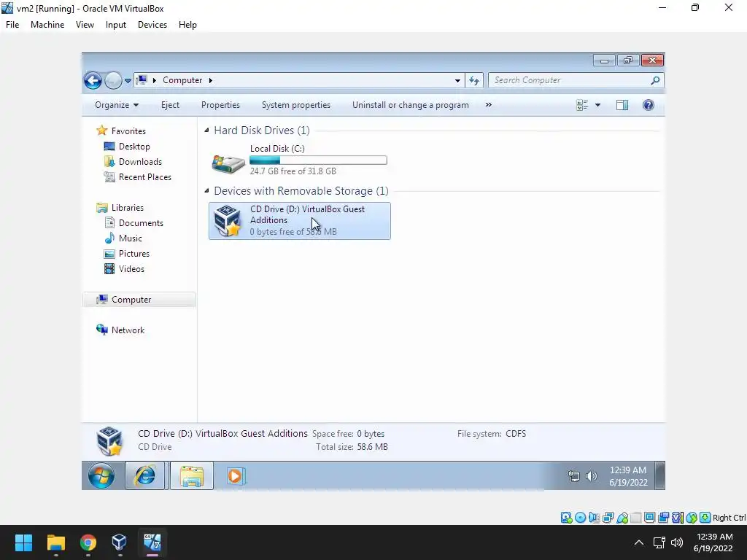The height and width of the screenshot is (560, 747).
Task: Launch Internet Explorer from guest taskbar
Action: pos(145,475)
